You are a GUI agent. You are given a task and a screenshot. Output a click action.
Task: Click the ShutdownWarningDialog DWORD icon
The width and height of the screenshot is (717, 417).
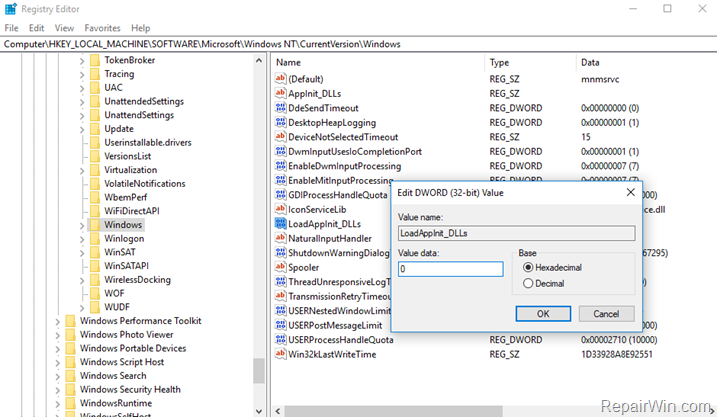[280, 252]
